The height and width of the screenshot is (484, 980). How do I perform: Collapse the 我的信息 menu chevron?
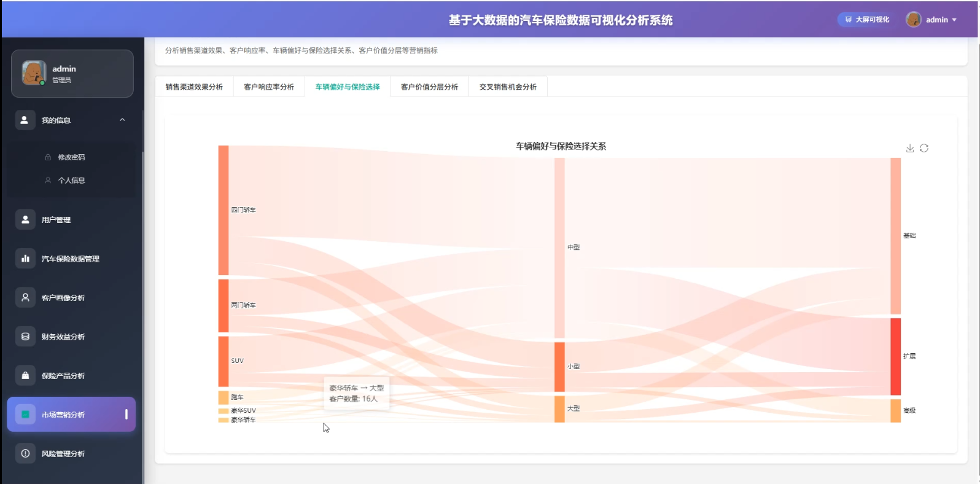click(122, 120)
